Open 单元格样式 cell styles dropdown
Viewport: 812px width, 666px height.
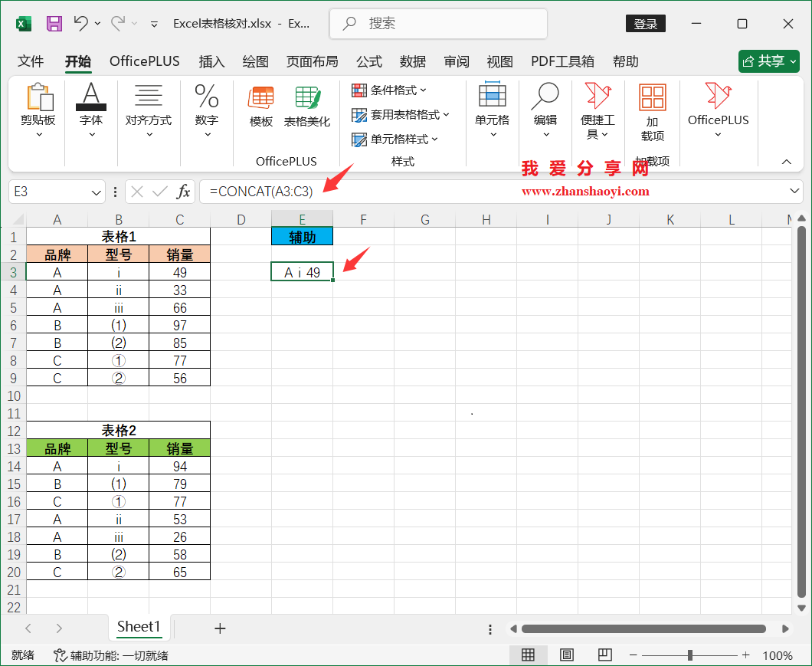click(395, 139)
